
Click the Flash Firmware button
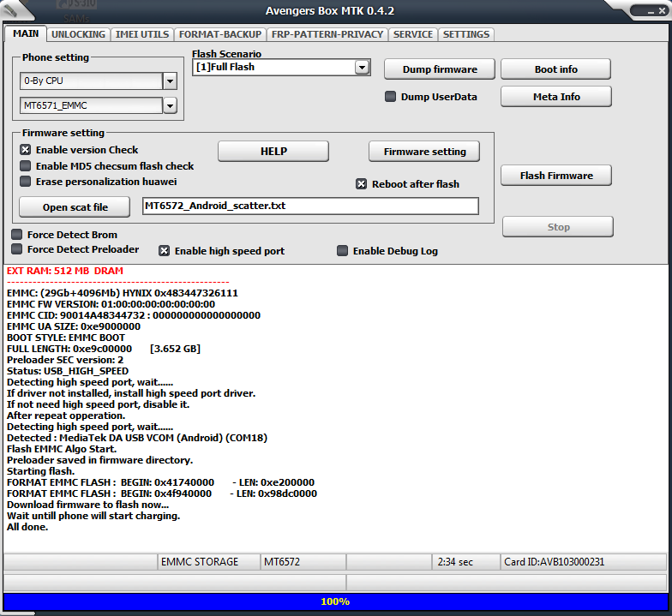pyautogui.click(x=556, y=176)
